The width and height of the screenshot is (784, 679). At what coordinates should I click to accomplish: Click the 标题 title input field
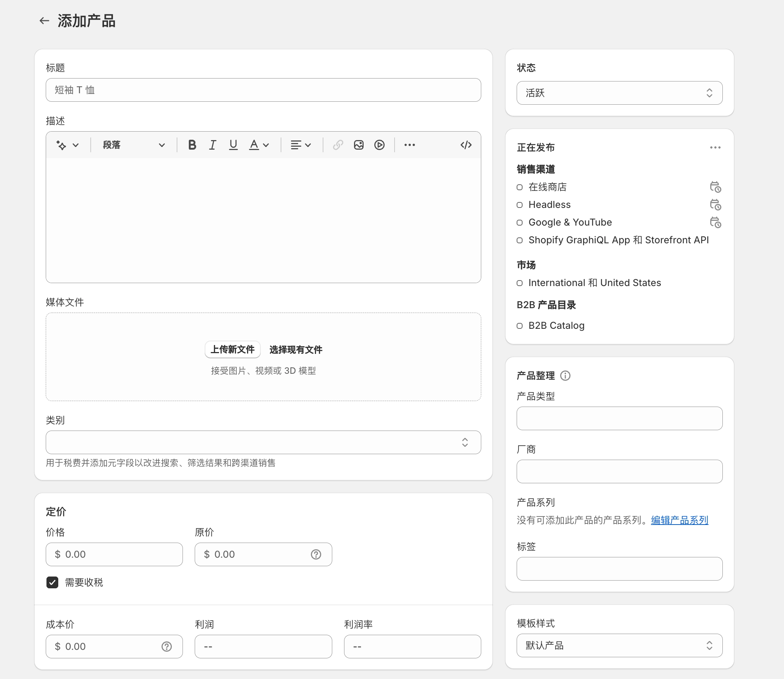tap(263, 90)
